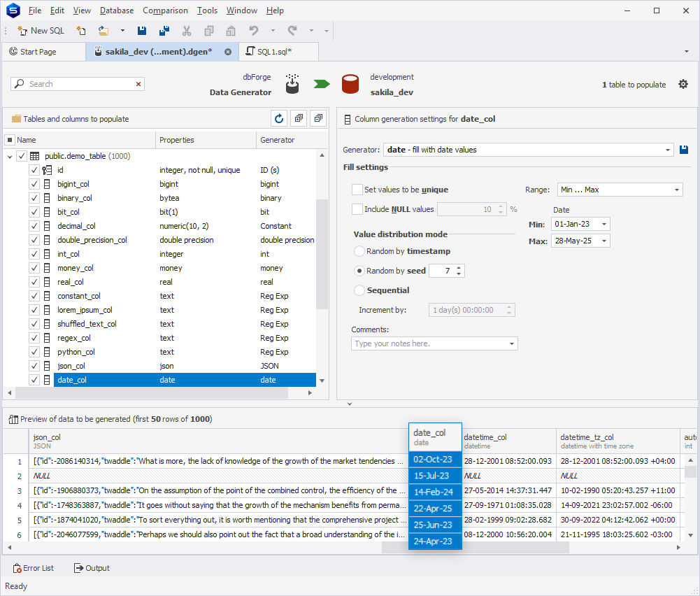700x596 pixels.
Task: Switch to the SQL1.sql tab
Action: pyautogui.click(x=274, y=52)
